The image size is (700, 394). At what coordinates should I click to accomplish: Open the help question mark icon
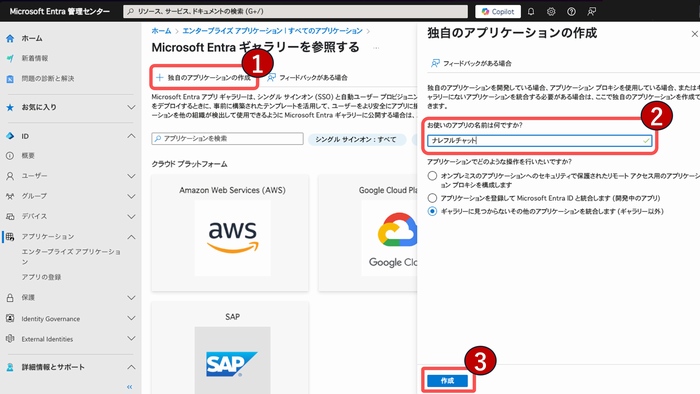[571, 12]
